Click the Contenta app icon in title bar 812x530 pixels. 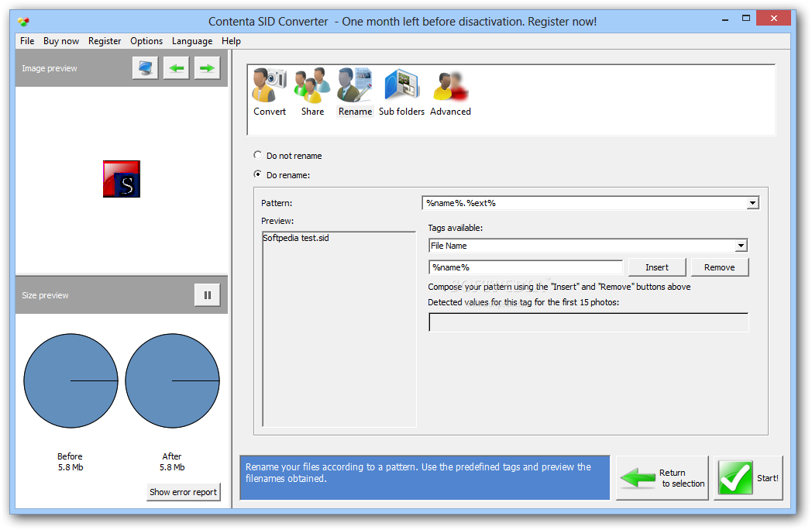(23, 22)
